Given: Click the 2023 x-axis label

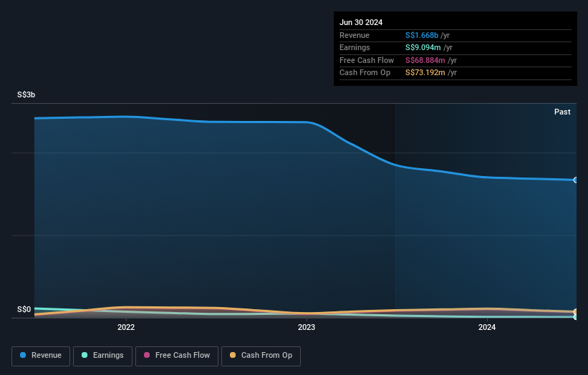Looking at the screenshot, I should coord(307,328).
